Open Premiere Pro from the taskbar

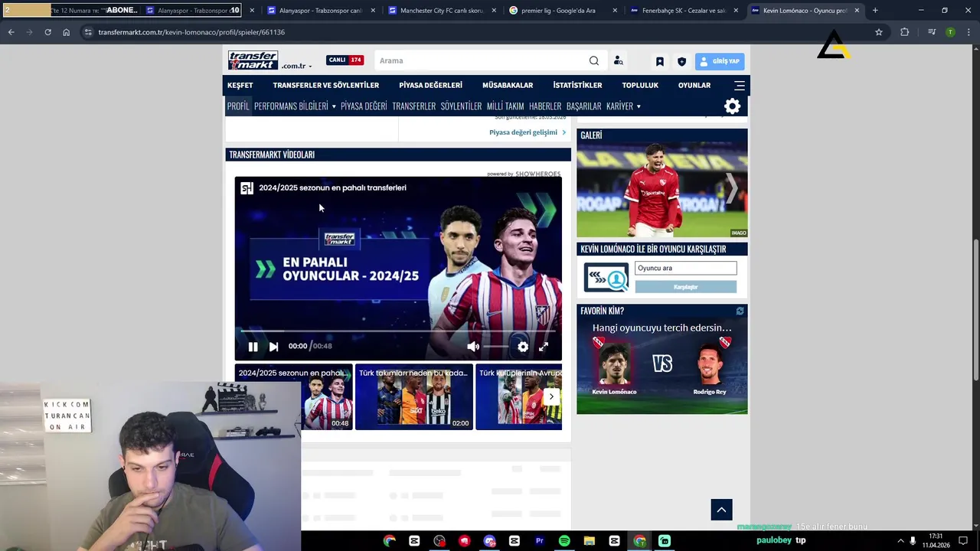pyautogui.click(x=539, y=541)
